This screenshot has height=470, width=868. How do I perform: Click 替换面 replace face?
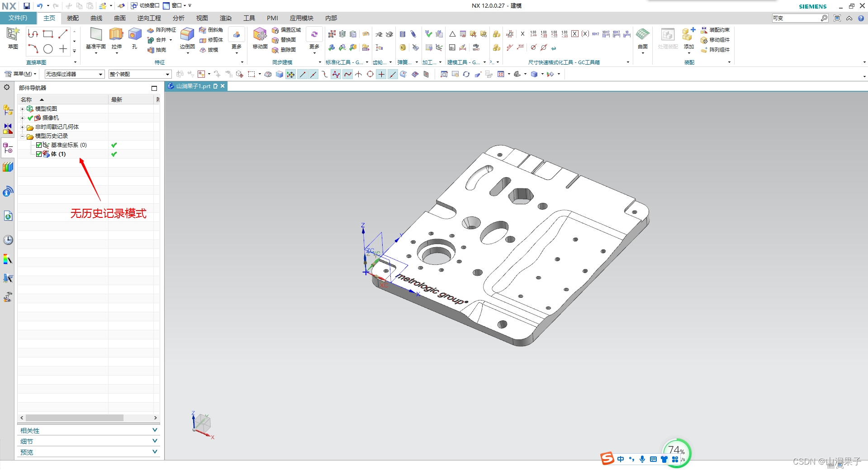[284, 40]
